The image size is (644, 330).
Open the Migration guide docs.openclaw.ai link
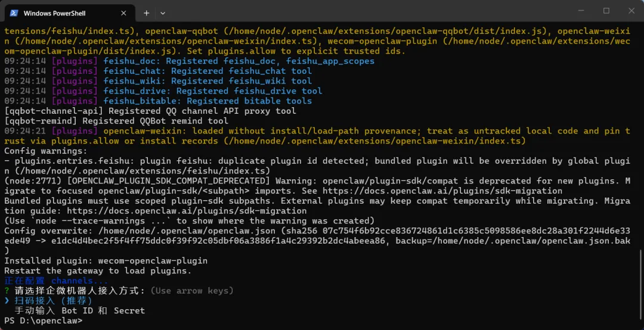(x=187, y=211)
